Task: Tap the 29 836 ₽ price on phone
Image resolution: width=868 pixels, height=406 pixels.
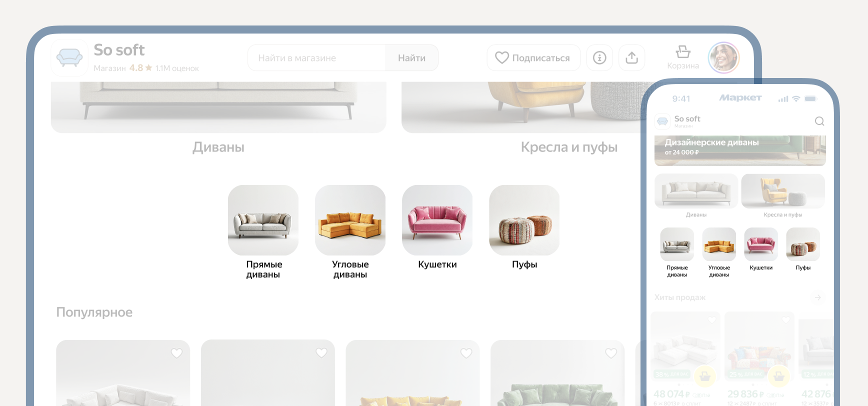Action: pyautogui.click(x=746, y=394)
